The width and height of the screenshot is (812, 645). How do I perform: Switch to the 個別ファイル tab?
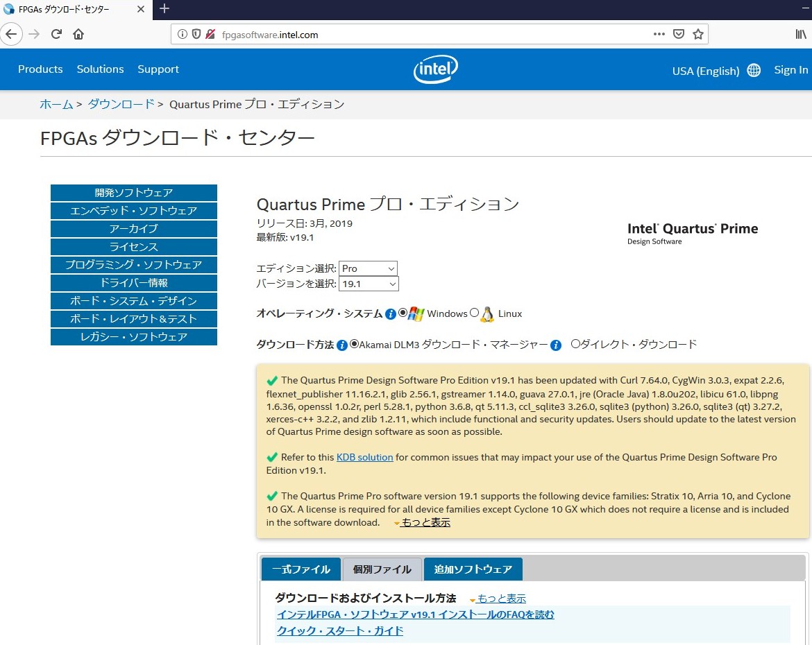[382, 569]
